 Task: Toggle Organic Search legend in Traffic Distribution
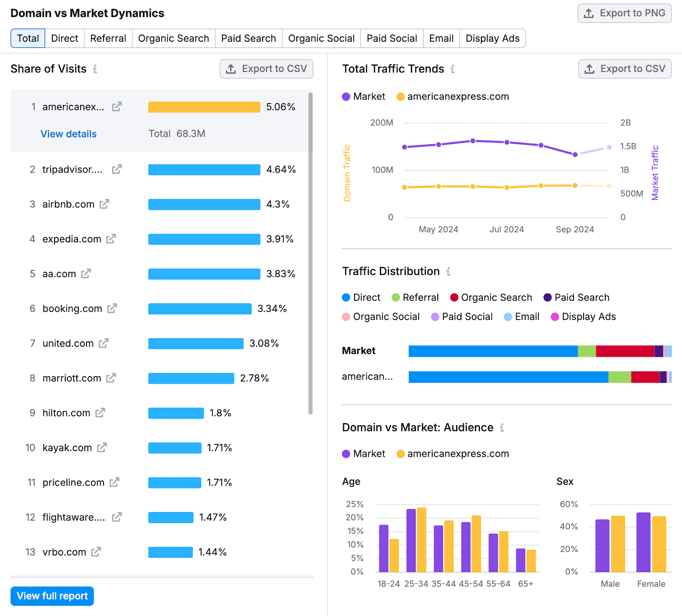[x=491, y=297]
